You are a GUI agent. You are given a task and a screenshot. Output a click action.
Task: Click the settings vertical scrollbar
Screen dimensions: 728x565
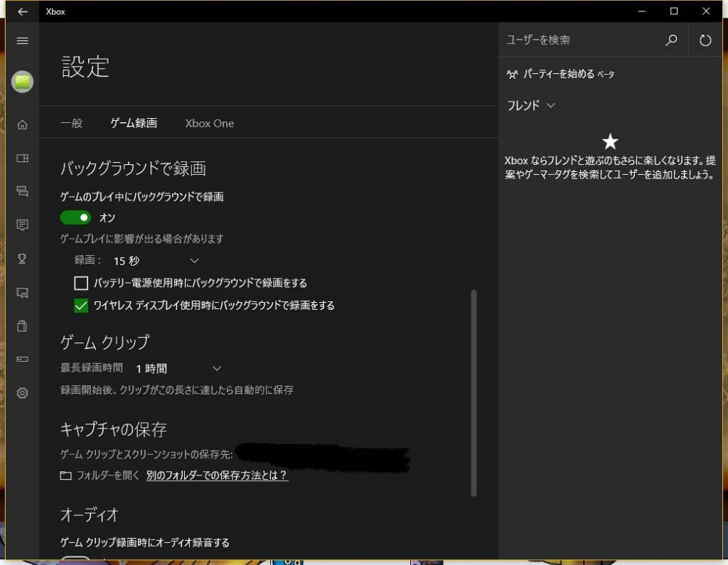[x=473, y=393]
